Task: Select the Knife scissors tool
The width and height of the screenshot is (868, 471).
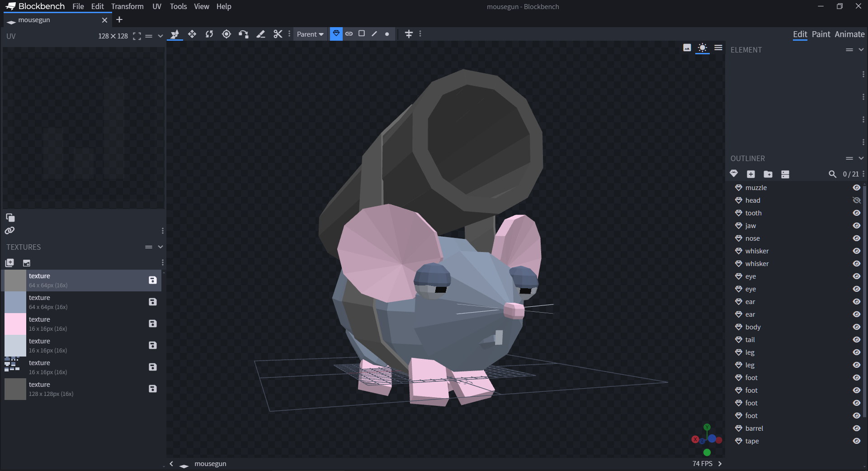Action: (278, 34)
